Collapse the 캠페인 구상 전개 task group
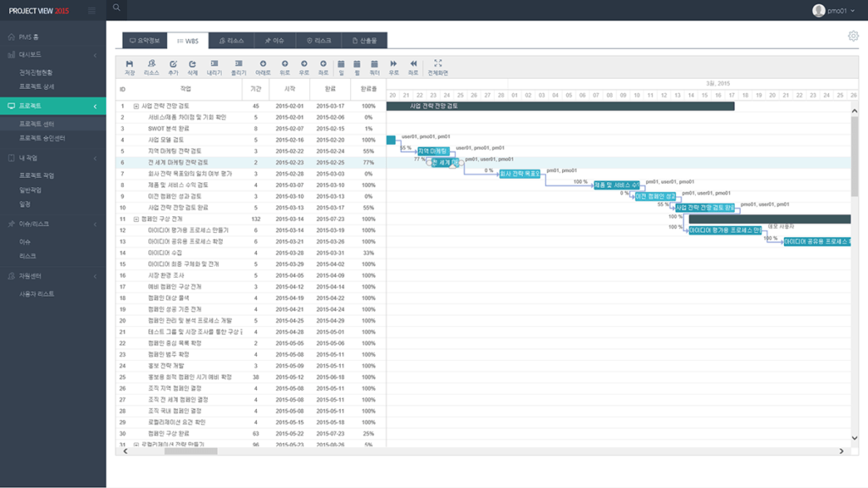 136,219
